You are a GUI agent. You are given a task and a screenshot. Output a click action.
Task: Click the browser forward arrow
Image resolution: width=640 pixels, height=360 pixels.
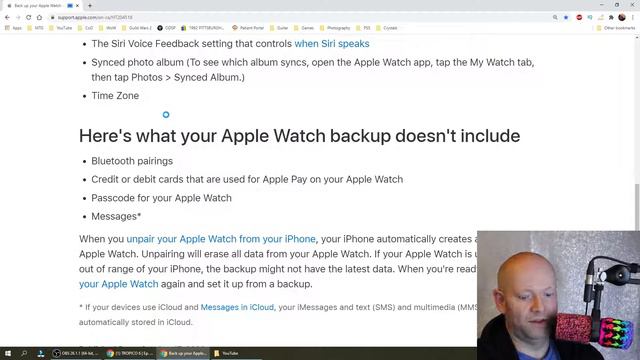coord(18,18)
